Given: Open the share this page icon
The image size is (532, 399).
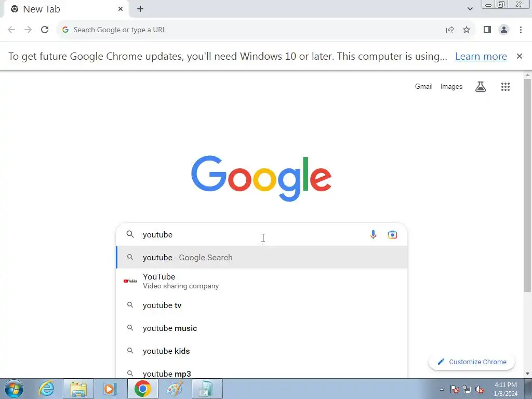Looking at the screenshot, I should 450,30.
